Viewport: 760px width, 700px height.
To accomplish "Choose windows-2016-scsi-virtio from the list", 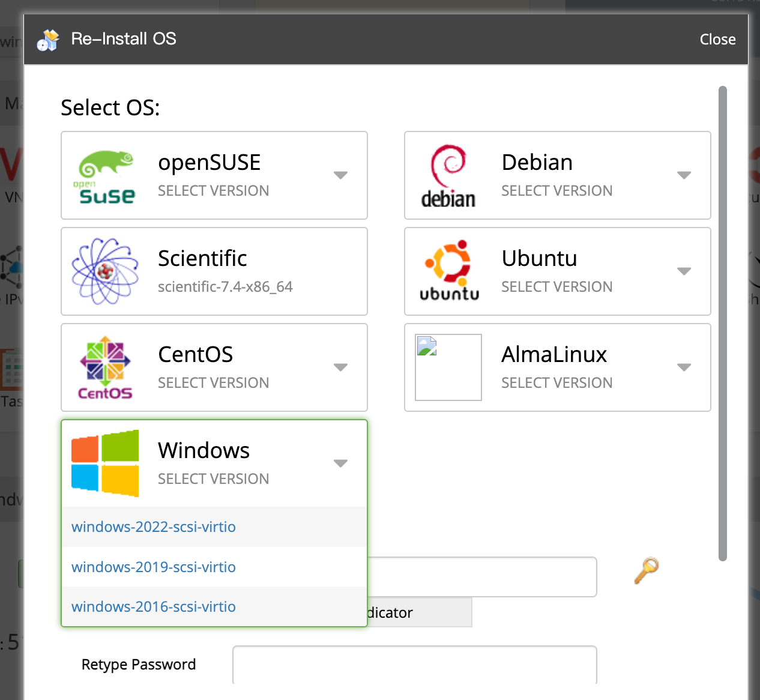I will click(x=214, y=606).
